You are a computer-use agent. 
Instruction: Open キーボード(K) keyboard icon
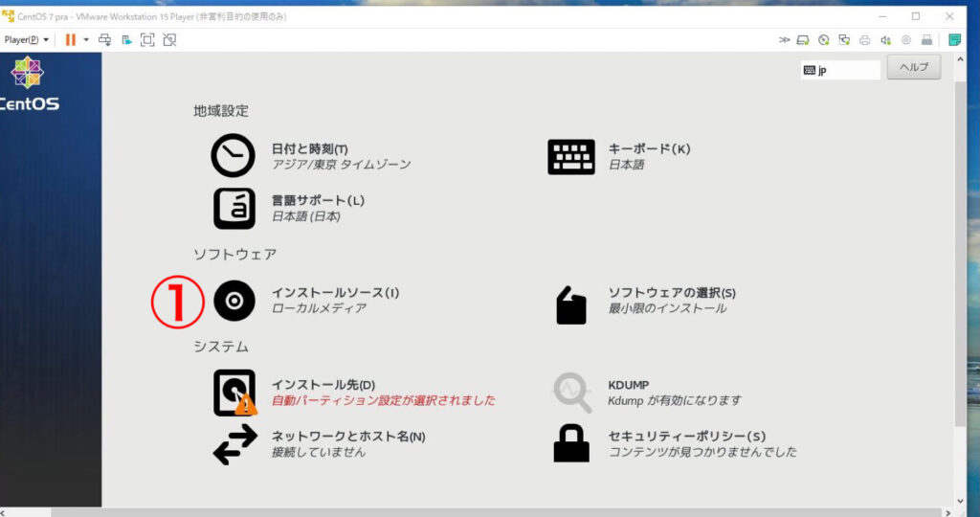[571, 156]
